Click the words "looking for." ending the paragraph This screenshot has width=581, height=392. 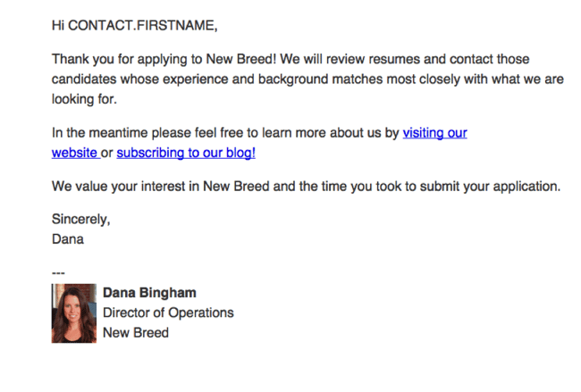tap(78, 99)
